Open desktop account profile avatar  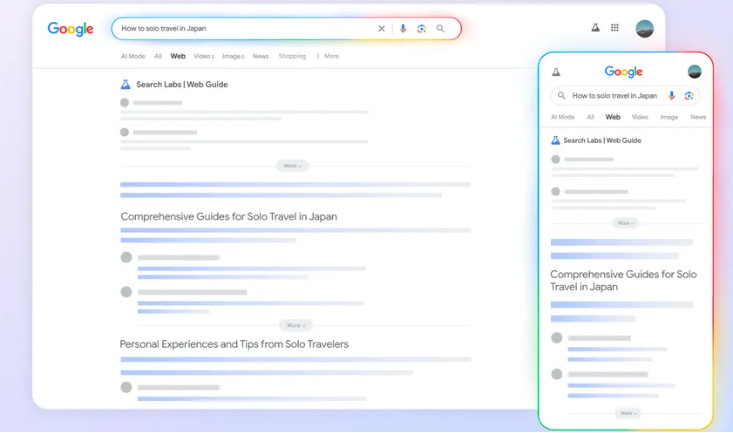(645, 29)
